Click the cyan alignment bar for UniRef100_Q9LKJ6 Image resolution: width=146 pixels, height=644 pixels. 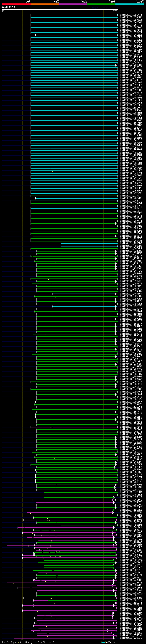click(74, 15)
